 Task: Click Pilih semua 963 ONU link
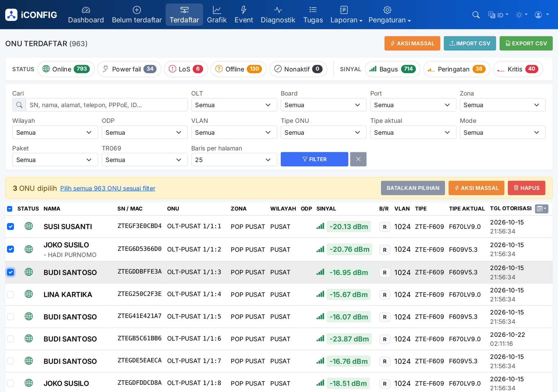[108, 188]
